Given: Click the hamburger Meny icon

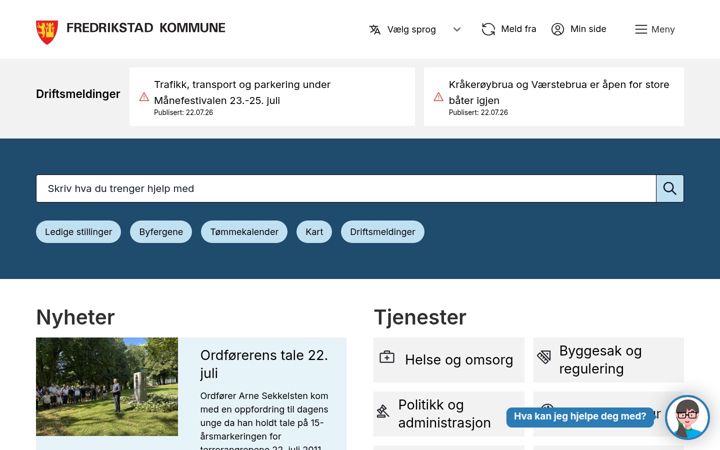Looking at the screenshot, I should pyautogui.click(x=641, y=29).
